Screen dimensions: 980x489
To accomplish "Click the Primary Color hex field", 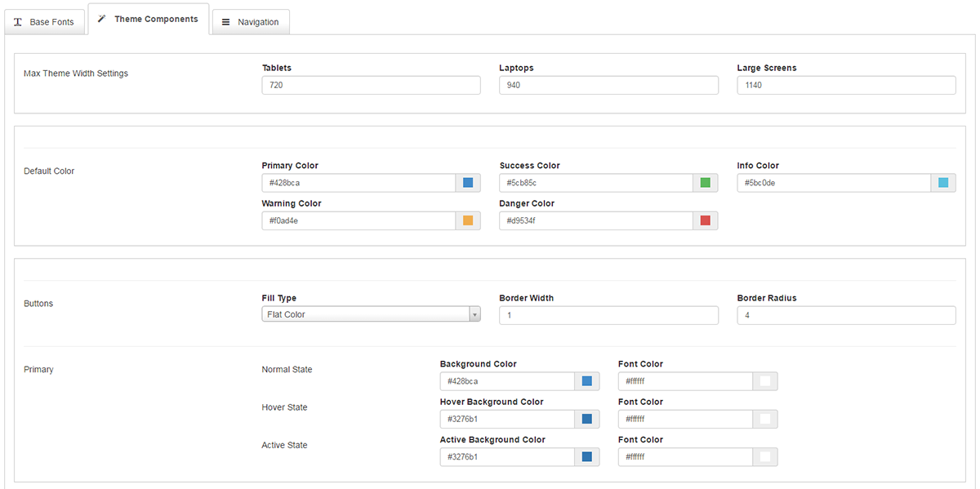I will 359,183.
